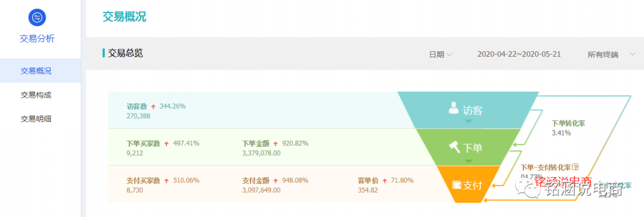Click the red up arrow beside 客单价

(385, 181)
